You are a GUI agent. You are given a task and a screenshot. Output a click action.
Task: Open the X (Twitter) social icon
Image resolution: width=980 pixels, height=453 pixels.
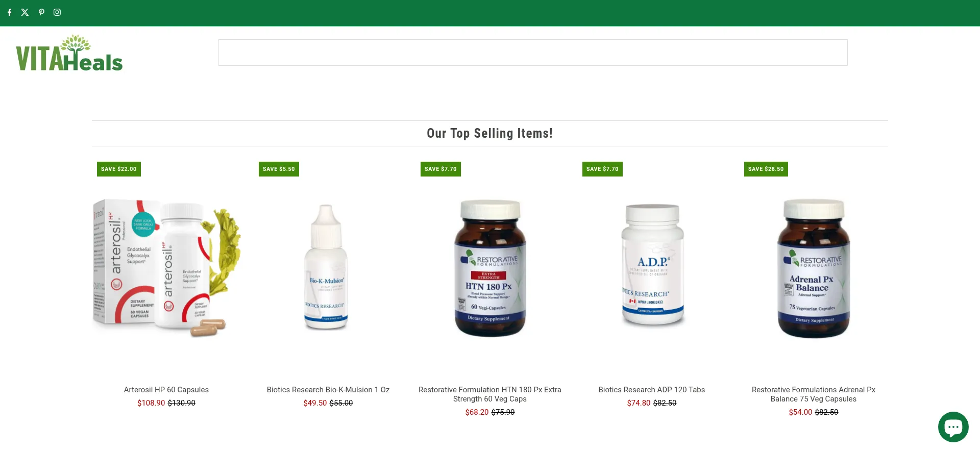pyautogui.click(x=25, y=12)
